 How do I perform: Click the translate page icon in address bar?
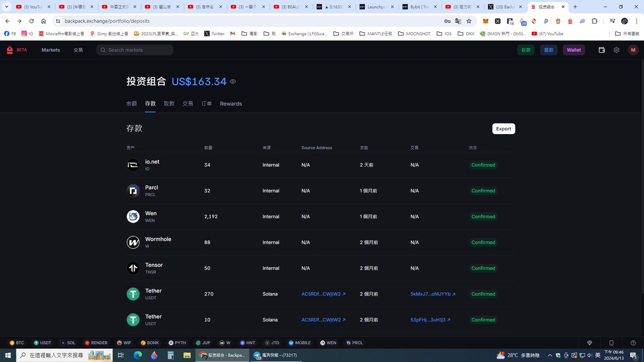pyautogui.click(x=458, y=21)
